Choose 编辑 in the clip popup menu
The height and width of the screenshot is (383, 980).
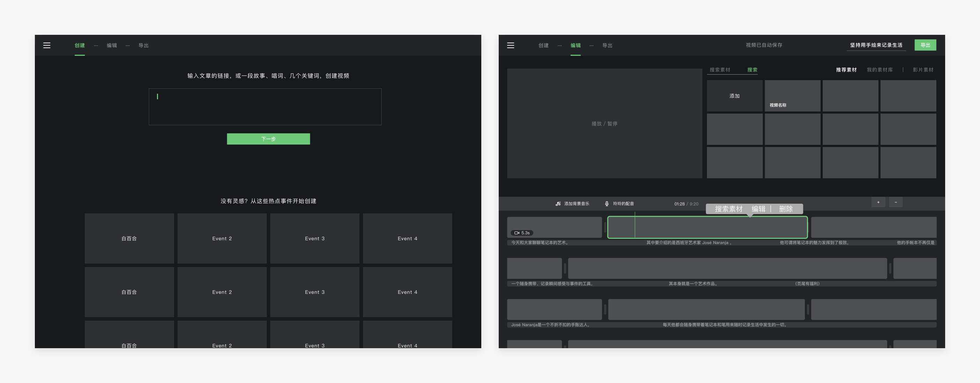click(758, 209)
